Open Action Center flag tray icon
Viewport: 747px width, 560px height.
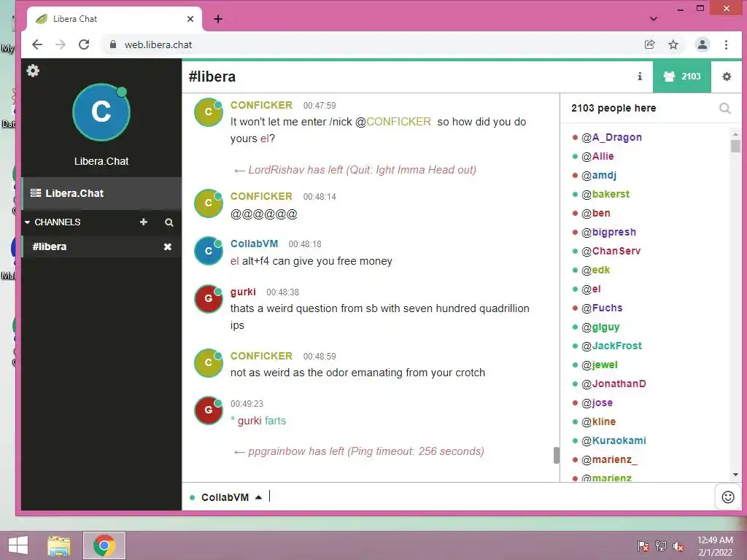[643, 546]
